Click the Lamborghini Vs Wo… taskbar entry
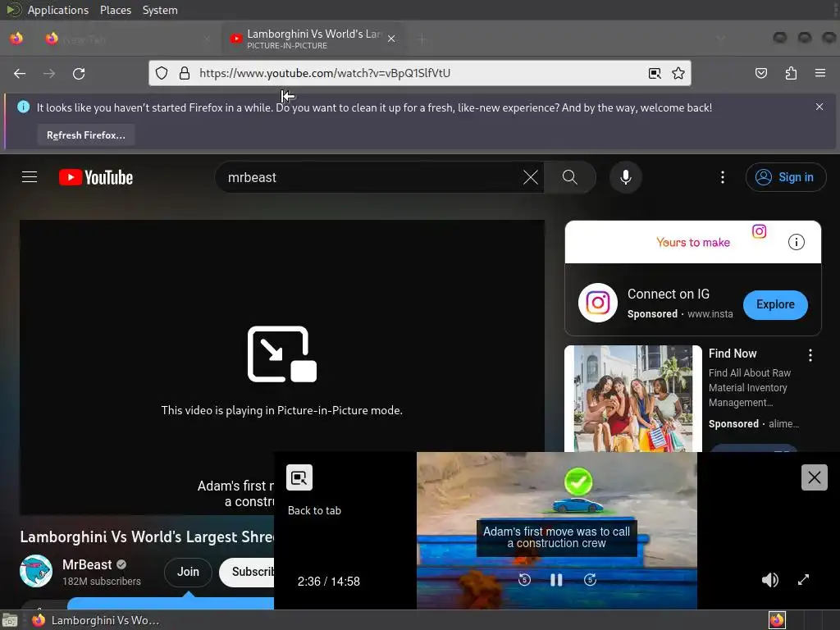 97,620
